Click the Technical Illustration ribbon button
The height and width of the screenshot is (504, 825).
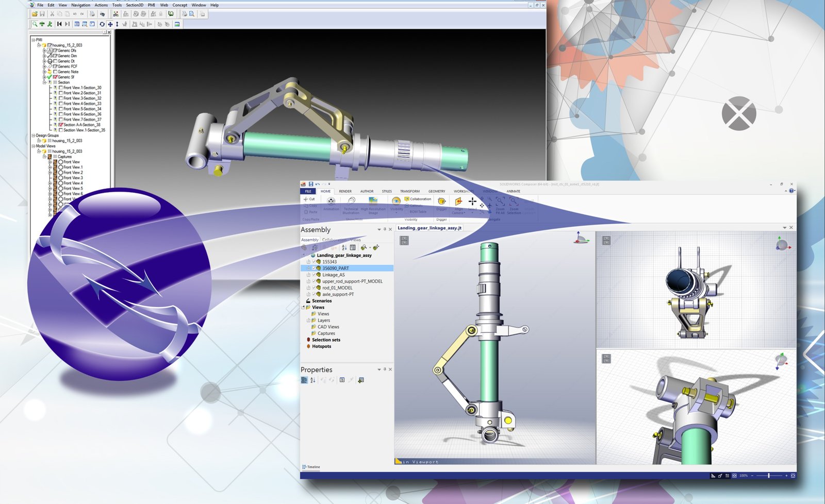pos(351,205)
